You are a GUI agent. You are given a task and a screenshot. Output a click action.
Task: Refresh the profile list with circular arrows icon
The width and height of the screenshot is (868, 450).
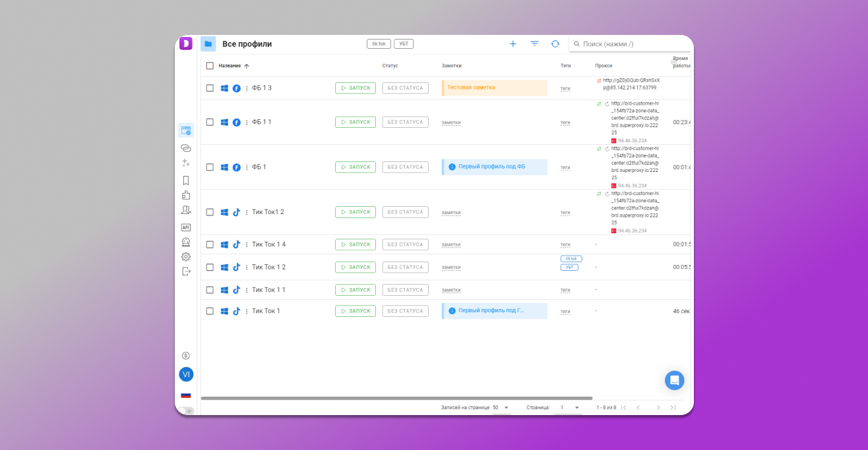click(x=555, y=44)
